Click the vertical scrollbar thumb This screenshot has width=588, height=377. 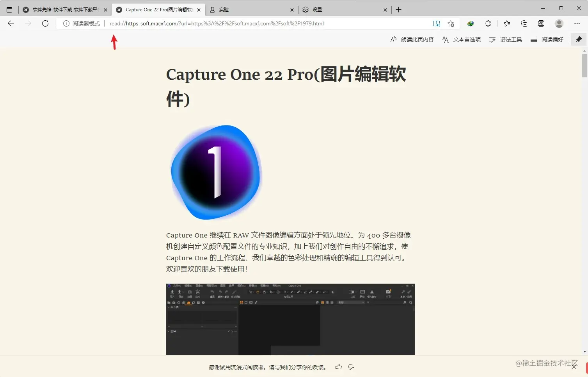click(x=584, y=66)
